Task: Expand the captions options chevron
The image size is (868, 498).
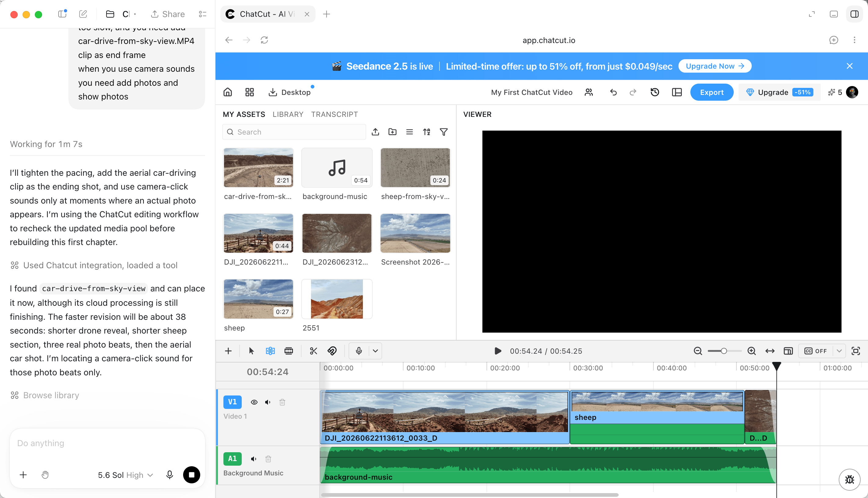Action: 839,351
